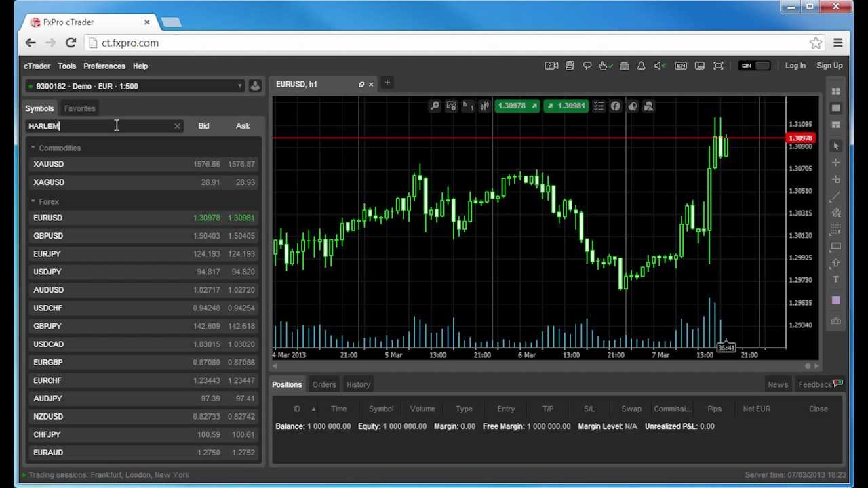Open the Feedback link
The width and height of the screenshot is (868, 488).
point(821,384)
